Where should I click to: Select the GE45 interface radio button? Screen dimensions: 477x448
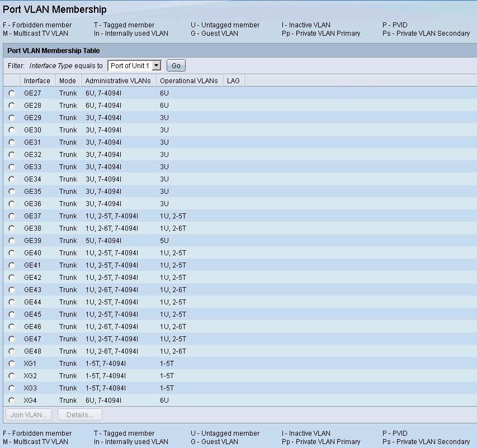[x=12, y=314]
